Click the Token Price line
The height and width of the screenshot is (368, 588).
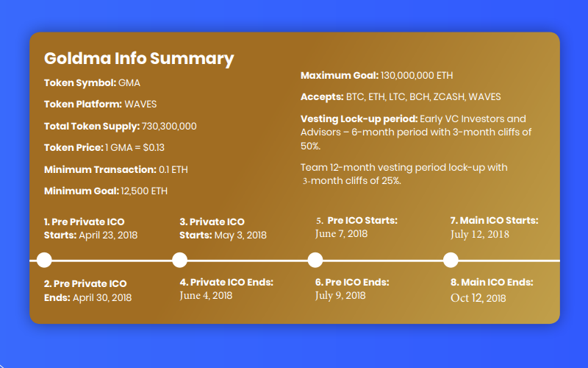[104, 147]
